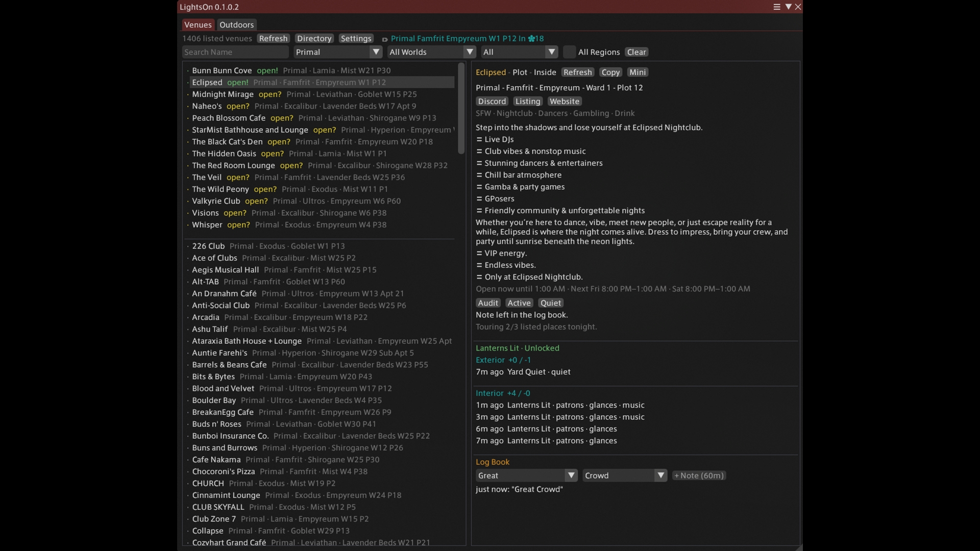The image size is (980, 551).
Task: Expand the Crowd dropdown in Log Book
Action: (x=625, y=475)
